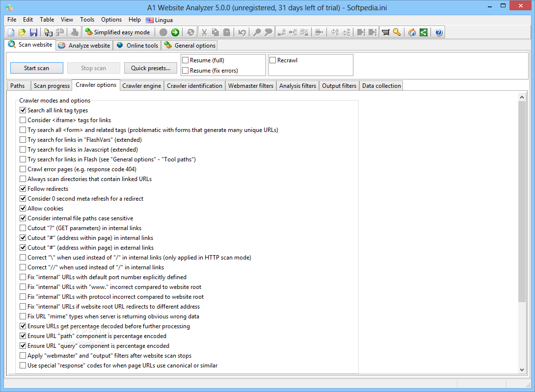The height and width of the screenshot is (392, 535).
Task: Click the Copy icon in toolbar
Action: coord(215,32)
